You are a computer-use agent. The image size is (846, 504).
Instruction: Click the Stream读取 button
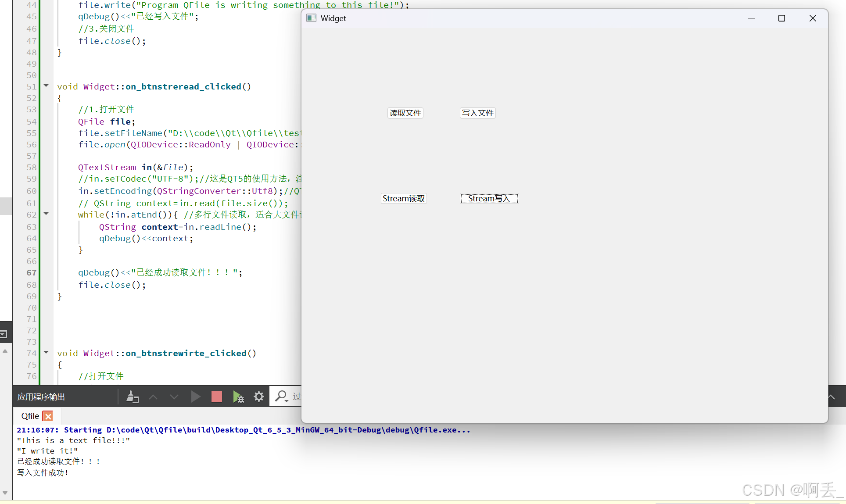[x=404, y=199]
